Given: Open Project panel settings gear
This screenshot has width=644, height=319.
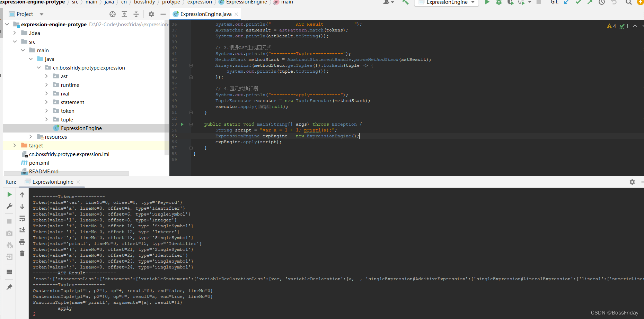Looking at the screenshot, I should (x=151, y=14).
